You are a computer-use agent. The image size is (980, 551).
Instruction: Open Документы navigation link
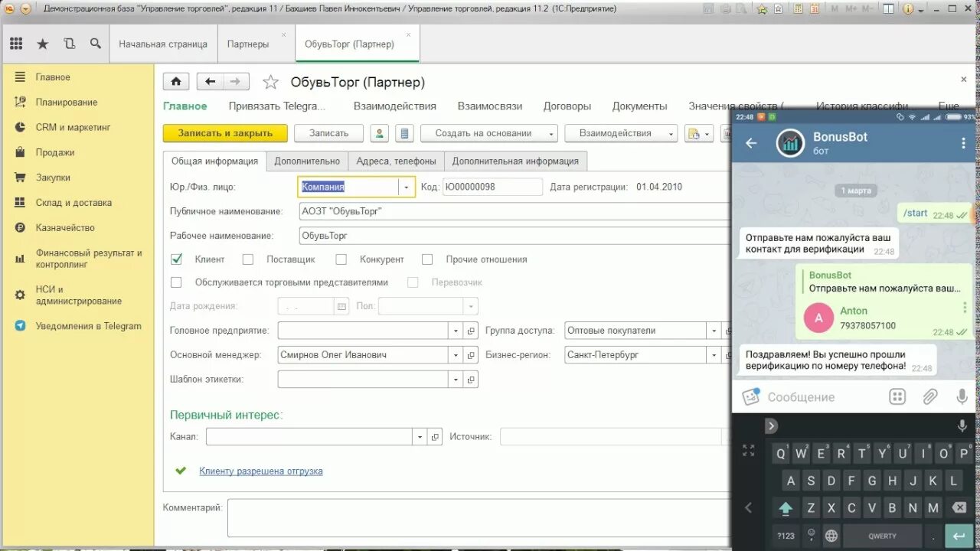point(640,106)
